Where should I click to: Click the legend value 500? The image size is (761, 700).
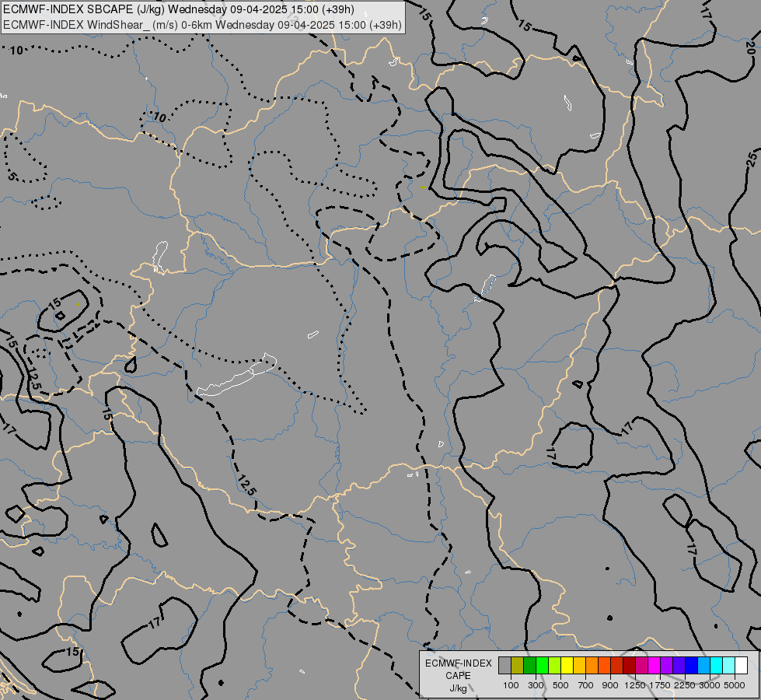[x=560, y=685]
